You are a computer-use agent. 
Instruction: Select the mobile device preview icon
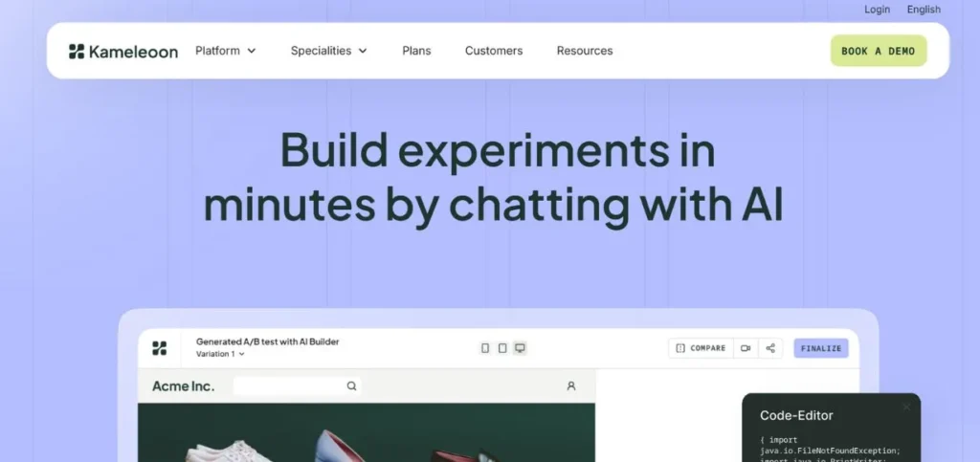click(x=485, y=348)
